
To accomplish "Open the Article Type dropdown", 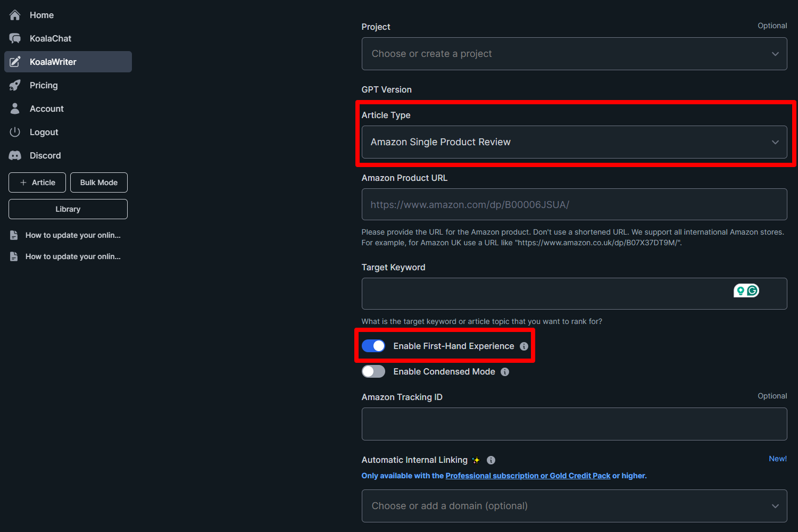I will (574, 142).
